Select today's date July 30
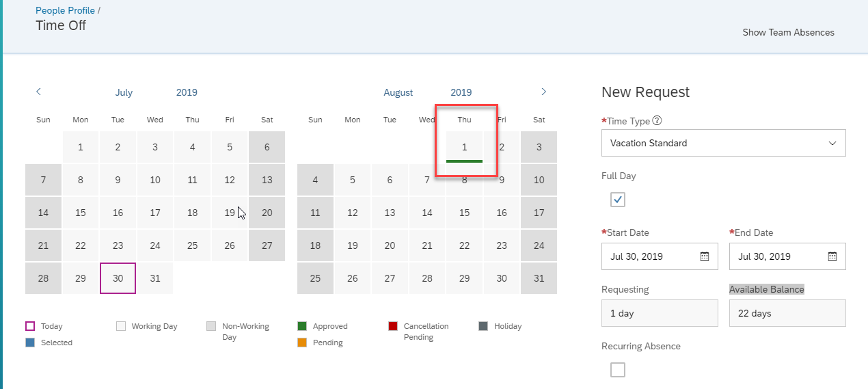 pyautogui.click(x=118, y=278)
